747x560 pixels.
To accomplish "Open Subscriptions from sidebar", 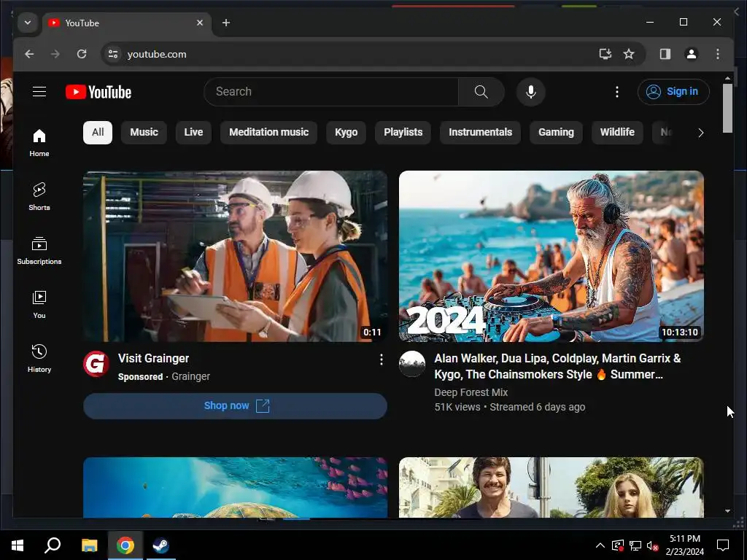I will click(39, 251).
